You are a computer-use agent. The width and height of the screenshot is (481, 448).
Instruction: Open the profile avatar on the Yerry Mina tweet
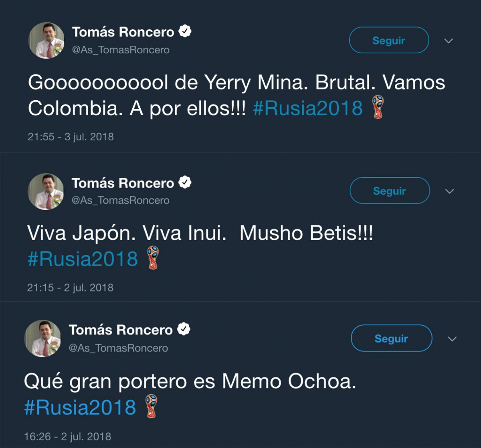click(x=46, y=41)
